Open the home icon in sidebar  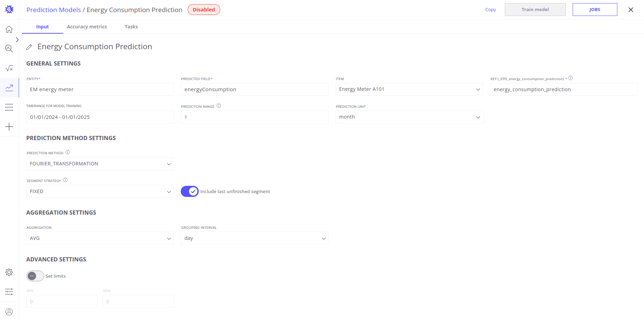9,29
